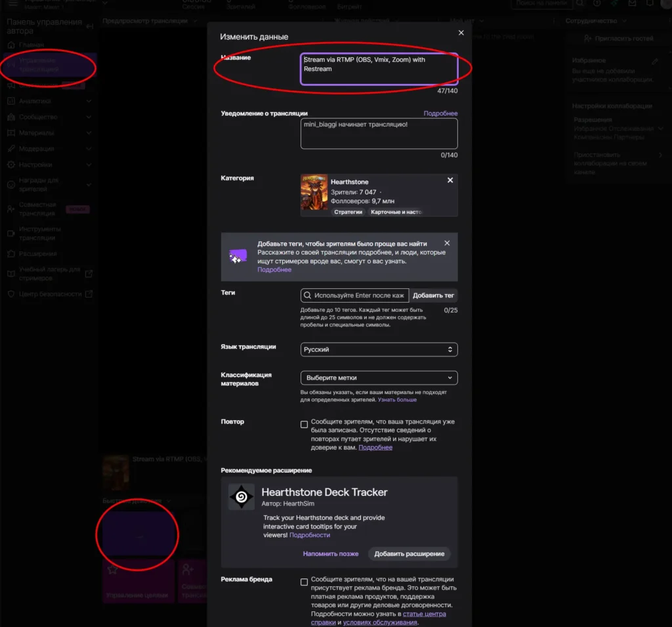
Task: Click the Напомнить позже link
Action: click(331, 553)
